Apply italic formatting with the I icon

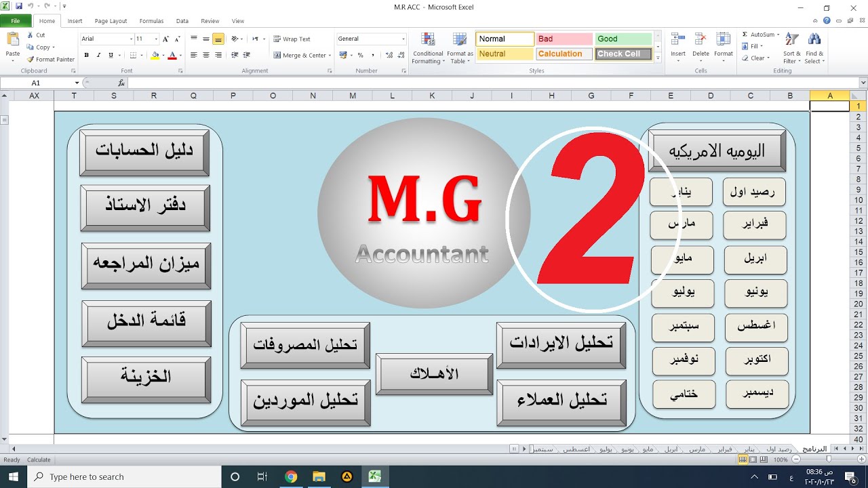tap(98, 56)
